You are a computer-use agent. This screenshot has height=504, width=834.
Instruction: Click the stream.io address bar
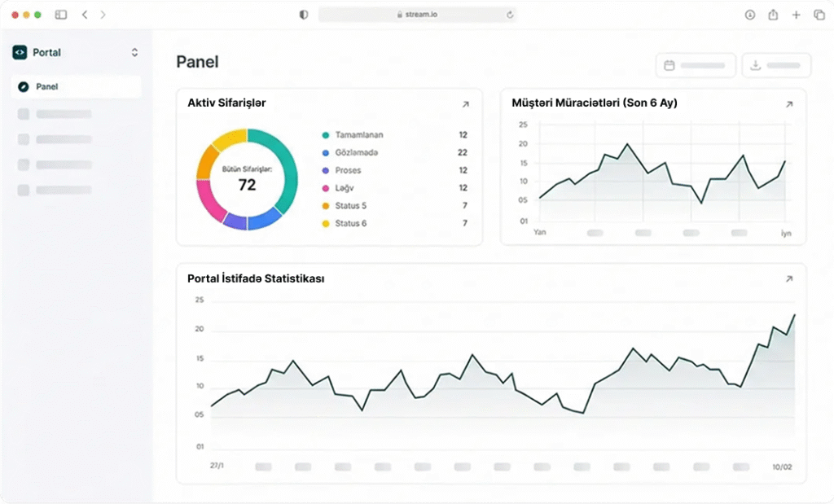tap(417, 15)
